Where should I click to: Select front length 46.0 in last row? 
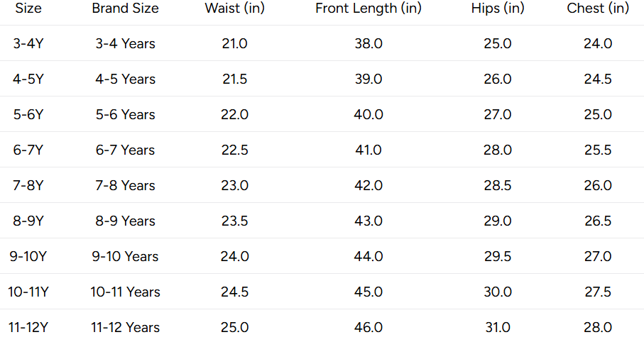369,327
